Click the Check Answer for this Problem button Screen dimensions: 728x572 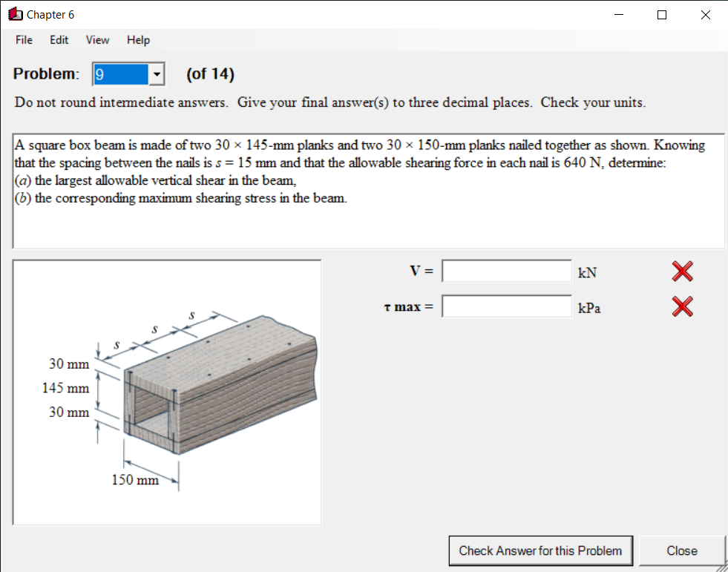tap(540, 550)
